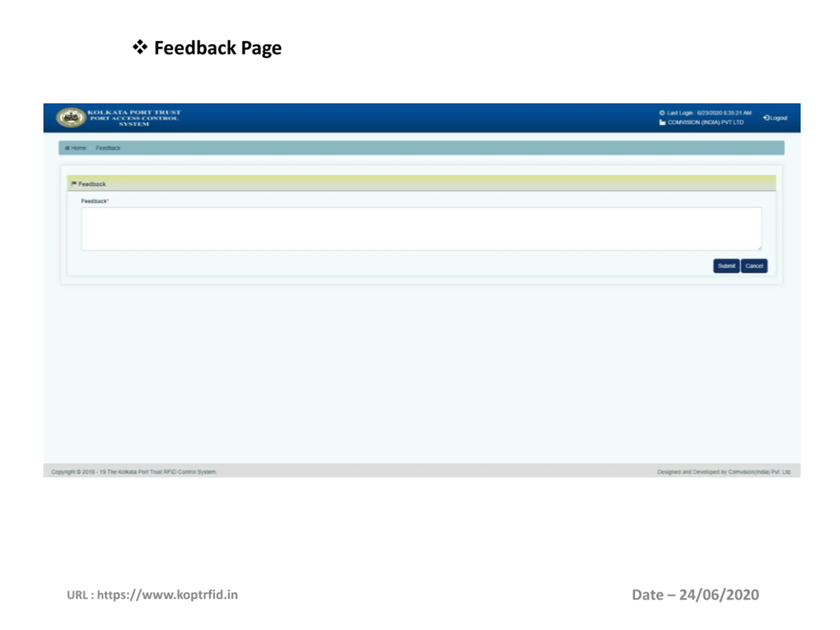Click the 'KOLKATA PORT TRUST' header title

pyautogui.click(x=134, y=113)
